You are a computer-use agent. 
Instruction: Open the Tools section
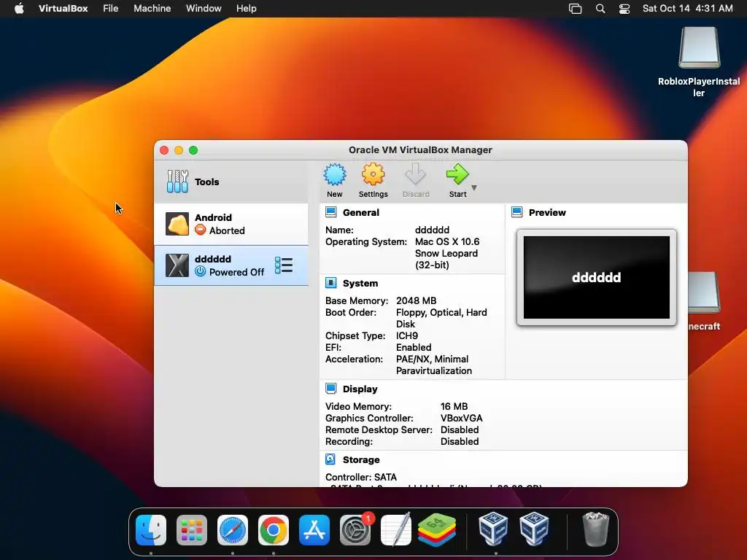(231, 182)
